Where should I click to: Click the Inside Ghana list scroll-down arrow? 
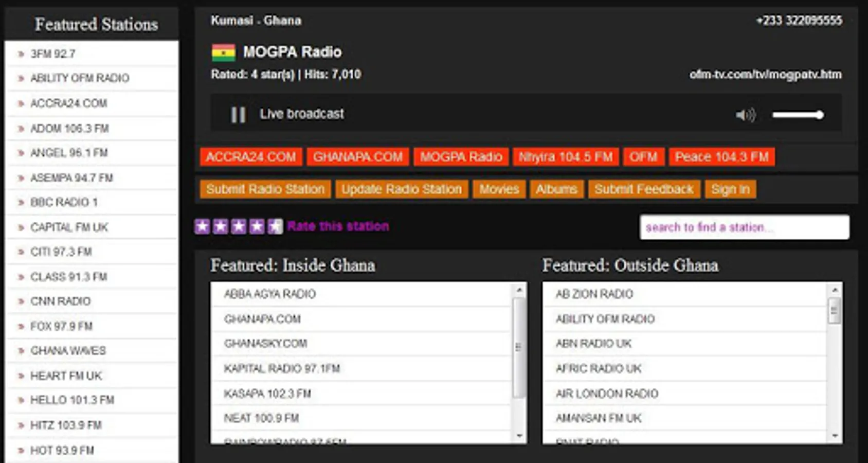519,436
